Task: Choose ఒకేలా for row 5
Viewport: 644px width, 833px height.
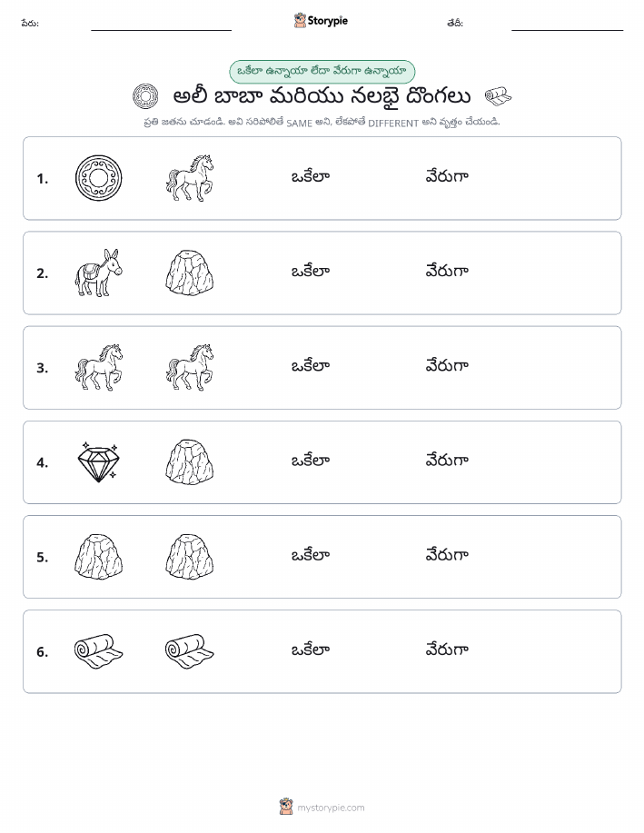Action: tap(311, 555)
